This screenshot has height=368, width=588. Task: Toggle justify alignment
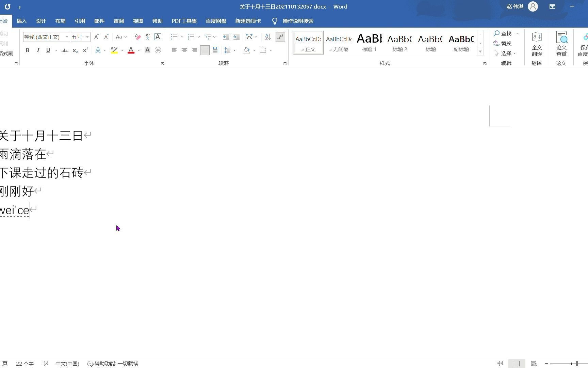click(205, 50)
